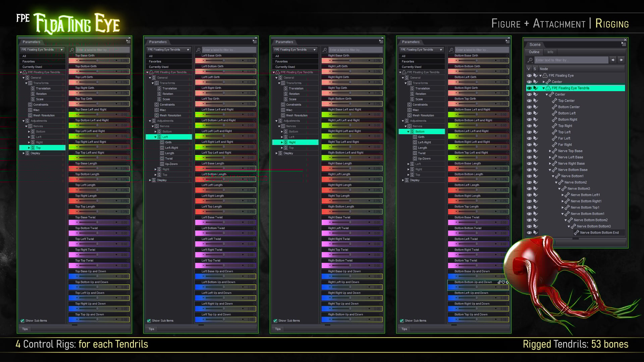Click the magnifier icon in the Scene filter bar

pyautogui.click(x=530, y=60)
